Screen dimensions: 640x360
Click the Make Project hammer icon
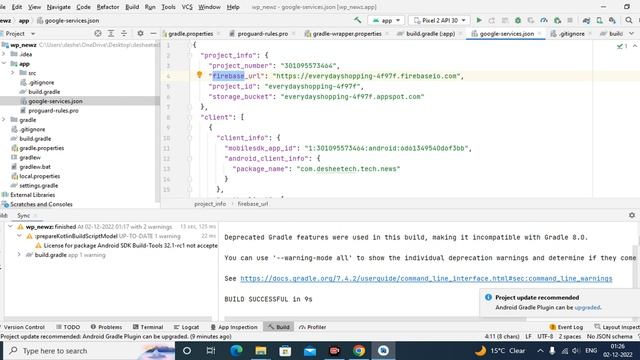click(x=358, y=20)
